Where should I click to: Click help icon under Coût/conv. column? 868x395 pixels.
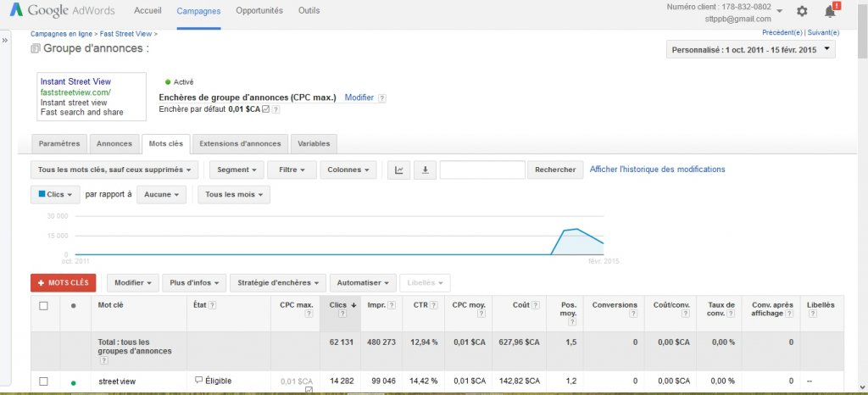(x=686, y=314)
